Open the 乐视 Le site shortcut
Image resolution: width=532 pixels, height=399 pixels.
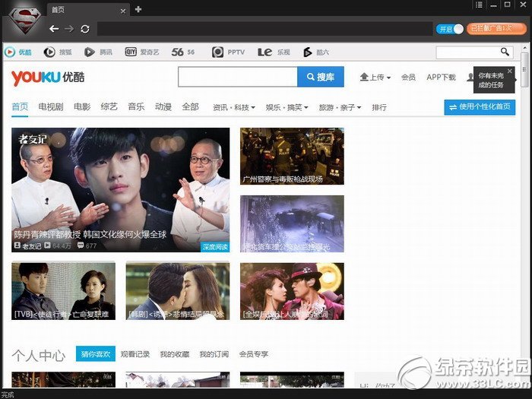coord(274,52)
